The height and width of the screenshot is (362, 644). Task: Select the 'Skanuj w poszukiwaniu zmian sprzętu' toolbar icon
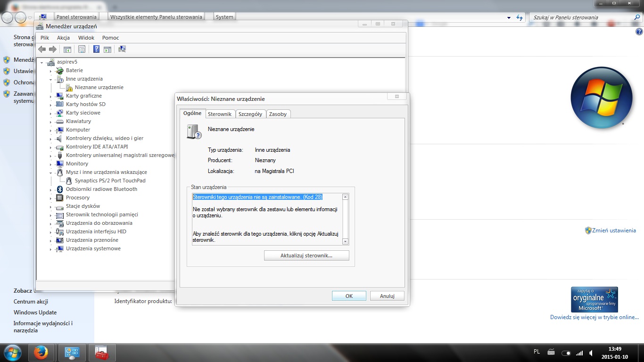coord(122,49)
